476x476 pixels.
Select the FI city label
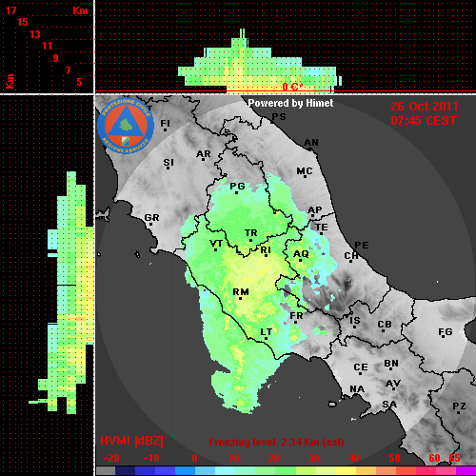[165, 123]
